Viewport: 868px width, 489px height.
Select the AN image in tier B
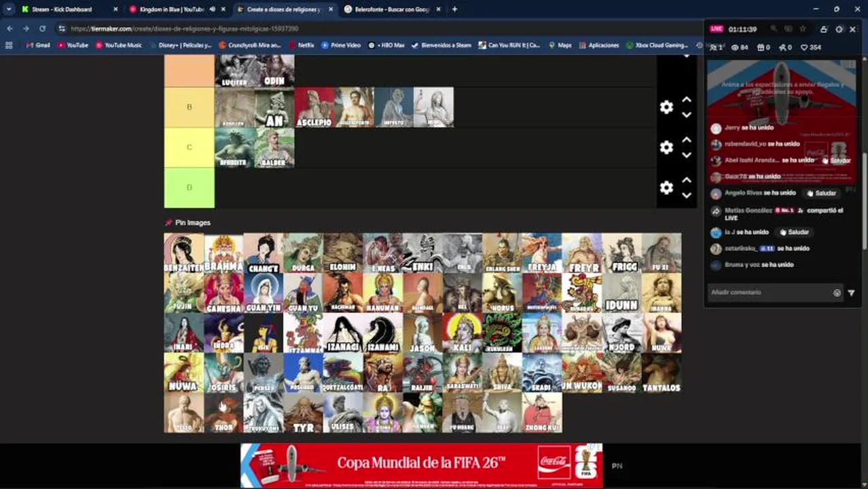[274, 107]
